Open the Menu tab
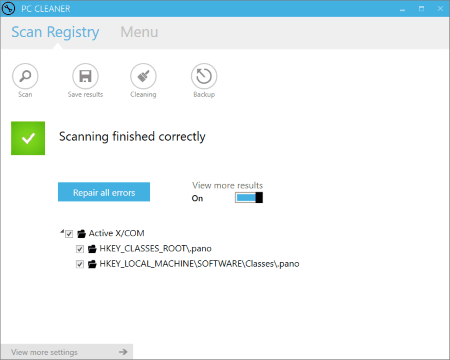This screenshot has height=360, width=450. point(139,32)
